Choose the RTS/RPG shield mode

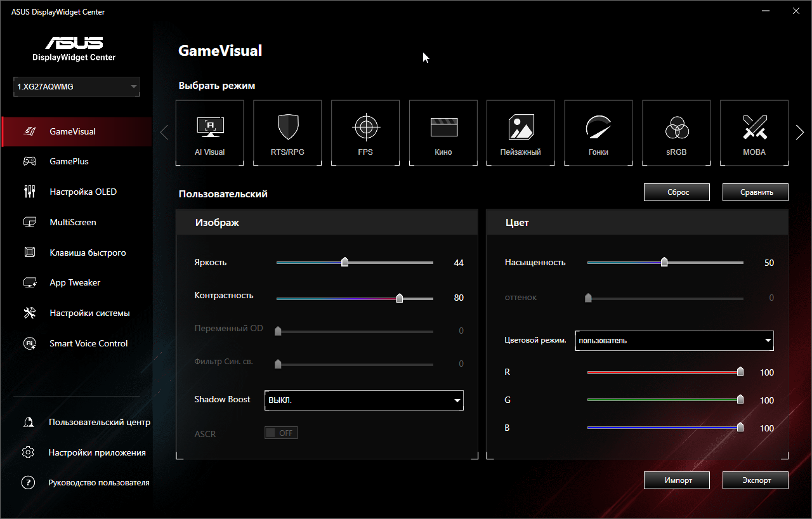tap(287, 133)
